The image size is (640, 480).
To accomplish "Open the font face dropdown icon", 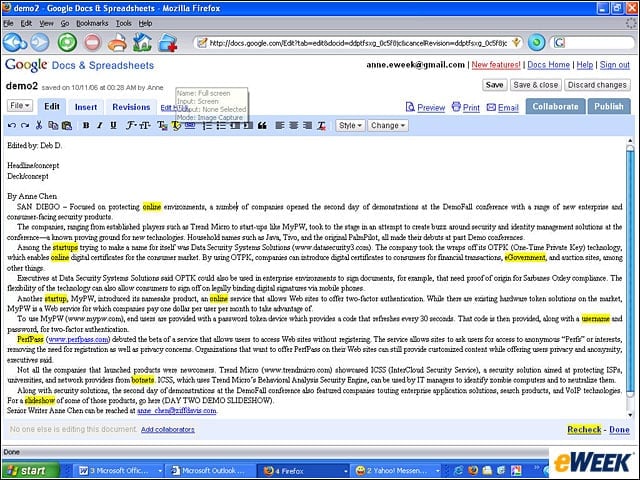I will (x=131, y=125).
